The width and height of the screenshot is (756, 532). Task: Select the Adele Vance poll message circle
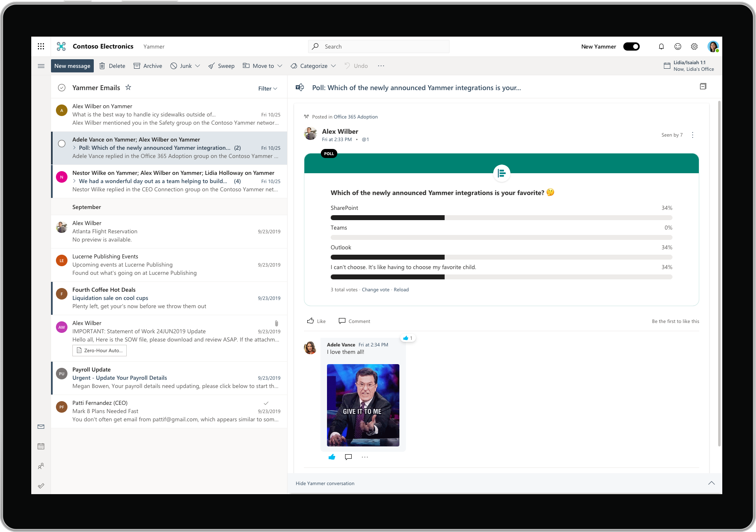tap(62, 144)
